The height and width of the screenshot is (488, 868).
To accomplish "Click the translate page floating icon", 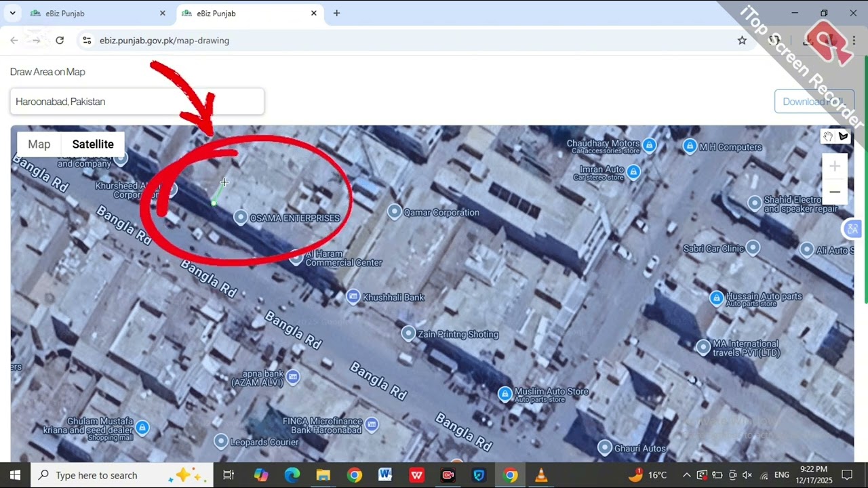I will [x=852, y=229].
